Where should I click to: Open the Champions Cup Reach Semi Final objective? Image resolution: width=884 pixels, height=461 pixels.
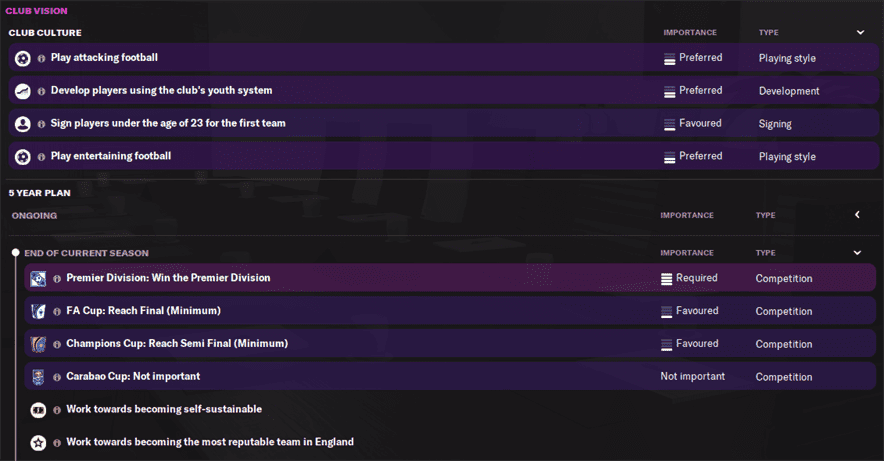(x=177, y=344)
